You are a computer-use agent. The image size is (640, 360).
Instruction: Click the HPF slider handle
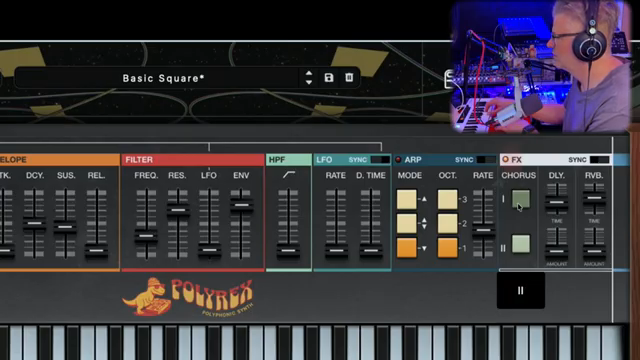[x=288, y=250]
